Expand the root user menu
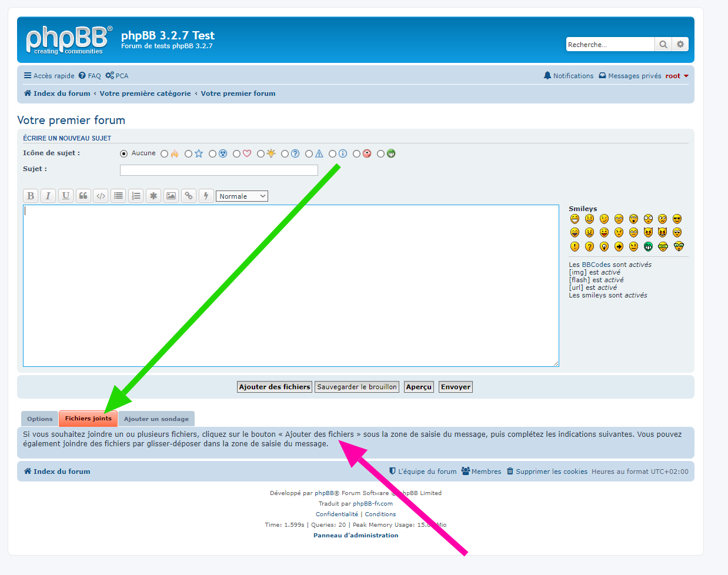This screenshot has width=728, height=575. [677, 76]
